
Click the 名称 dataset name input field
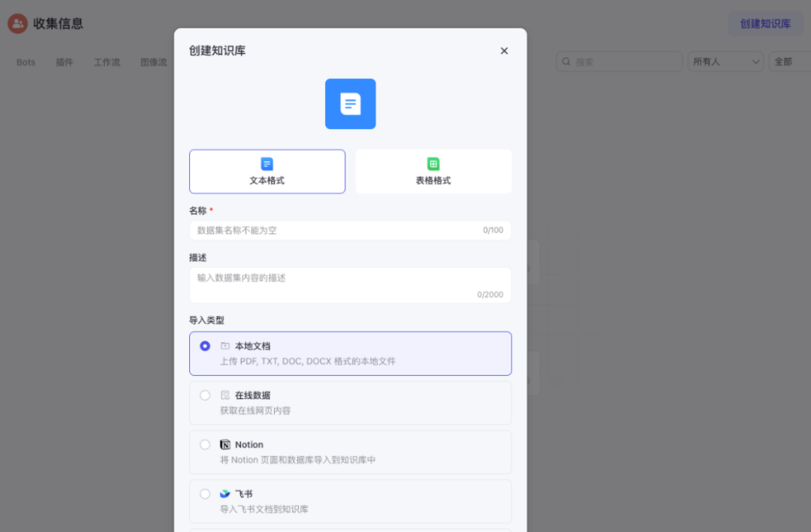tap(350, 230)
